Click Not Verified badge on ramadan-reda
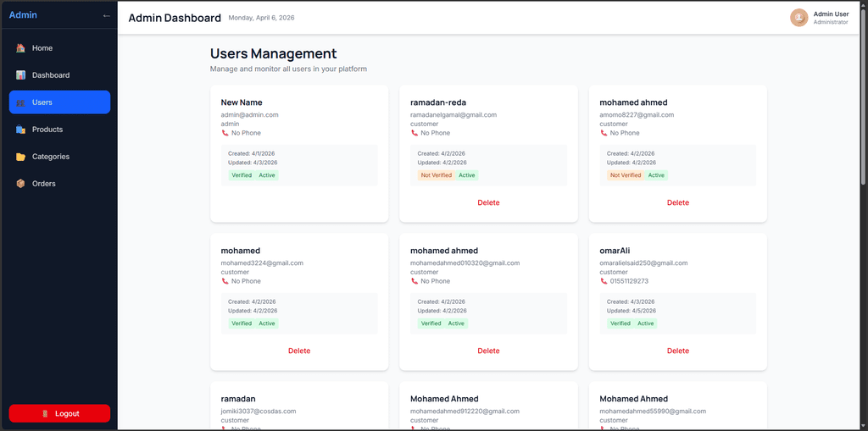Screen dimensions: 868x431 tap(436, 175)
